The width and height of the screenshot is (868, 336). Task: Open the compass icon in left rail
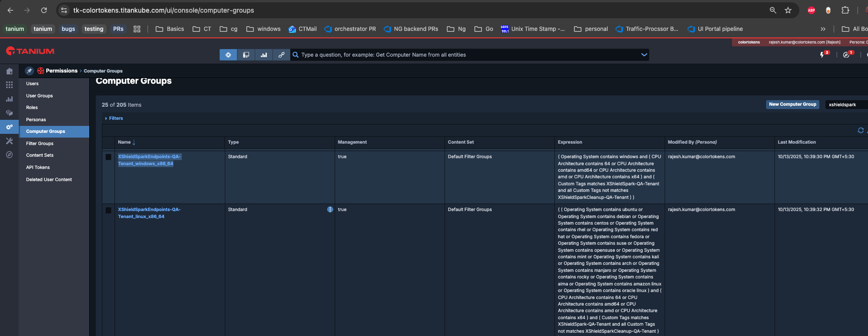9,155
